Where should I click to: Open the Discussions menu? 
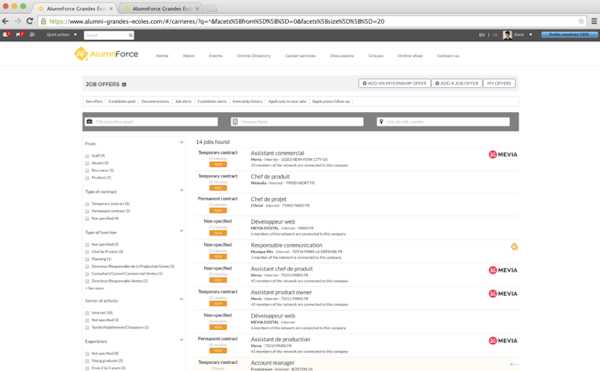tap(342, 56)
